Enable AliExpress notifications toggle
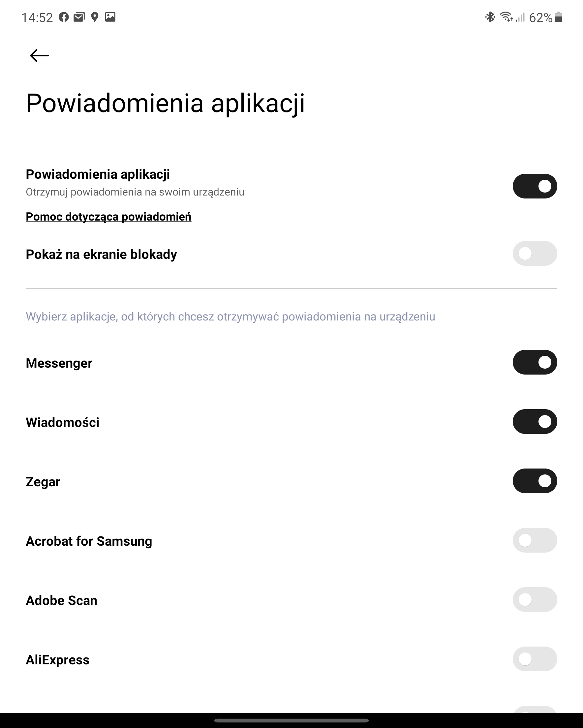This screenshot has width=583, height=728. click(x=535, y=659)
